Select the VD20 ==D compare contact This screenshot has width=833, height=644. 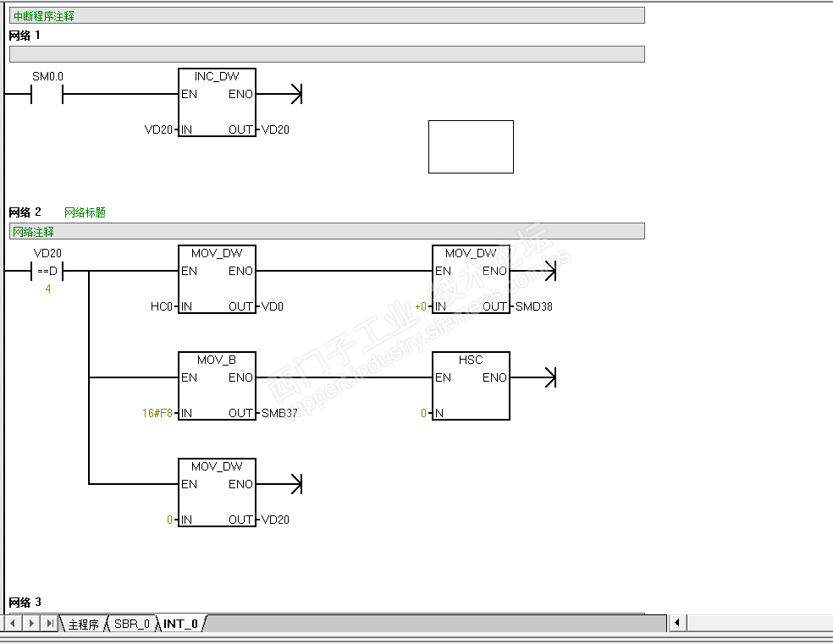47,271
